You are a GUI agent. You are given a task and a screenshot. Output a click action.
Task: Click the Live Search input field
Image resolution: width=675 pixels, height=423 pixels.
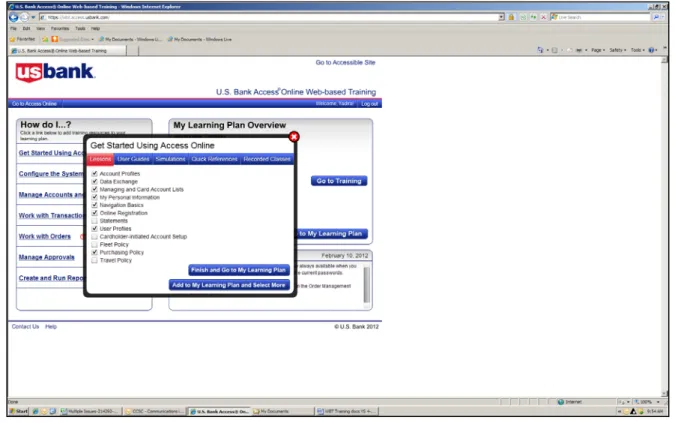[x=601, y=17]
